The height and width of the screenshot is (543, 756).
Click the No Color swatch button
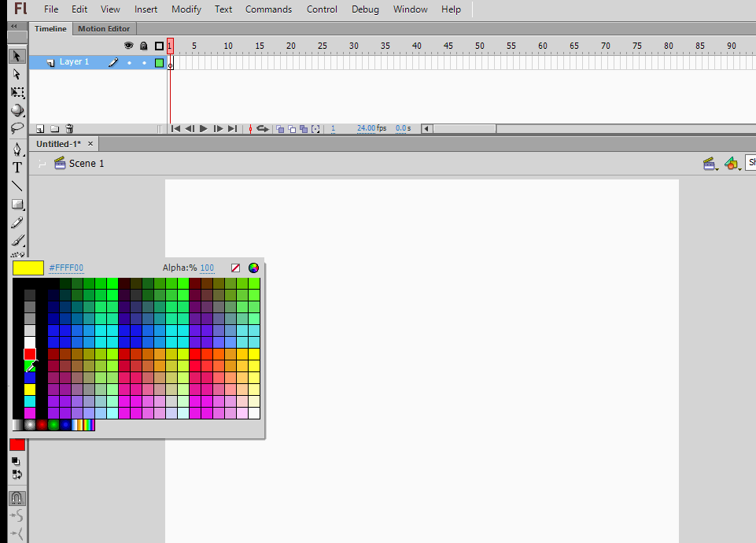pos(235,268)
